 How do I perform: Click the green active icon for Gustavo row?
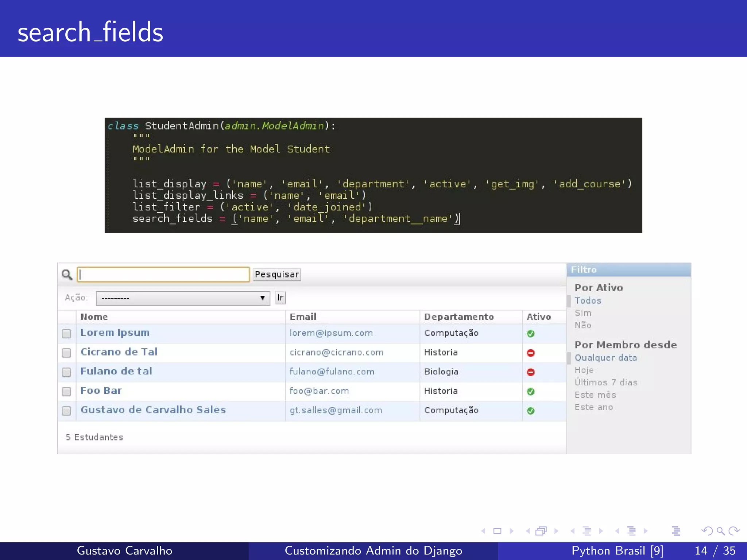531,411
